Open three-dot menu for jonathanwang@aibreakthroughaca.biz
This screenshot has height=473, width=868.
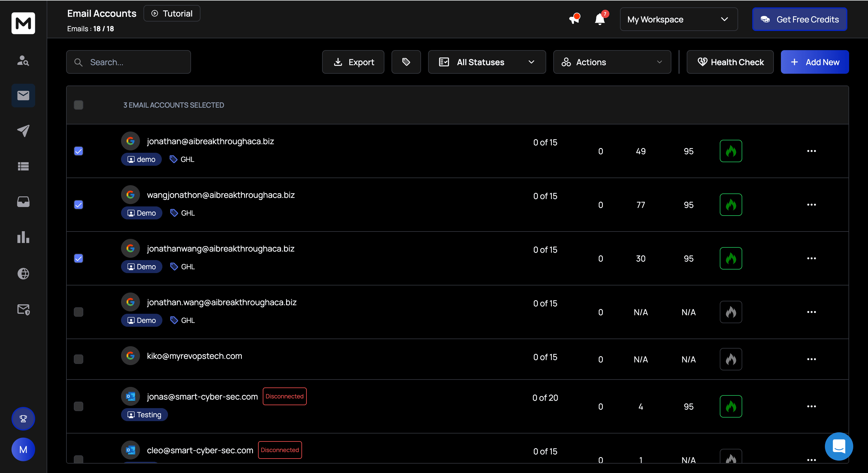tap(811, 259)
